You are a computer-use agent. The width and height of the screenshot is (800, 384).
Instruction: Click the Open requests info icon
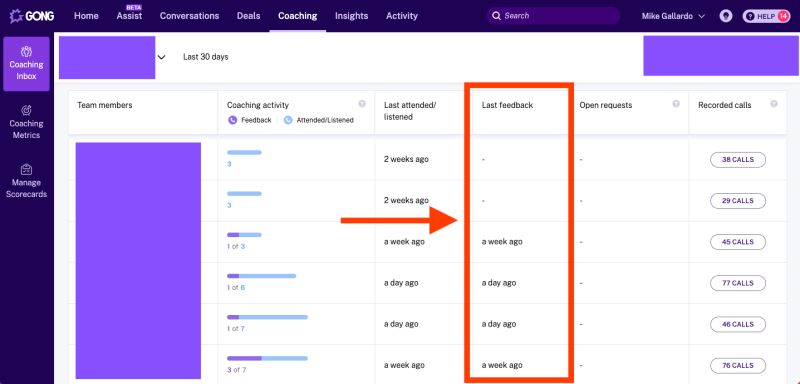coord(676,104)
